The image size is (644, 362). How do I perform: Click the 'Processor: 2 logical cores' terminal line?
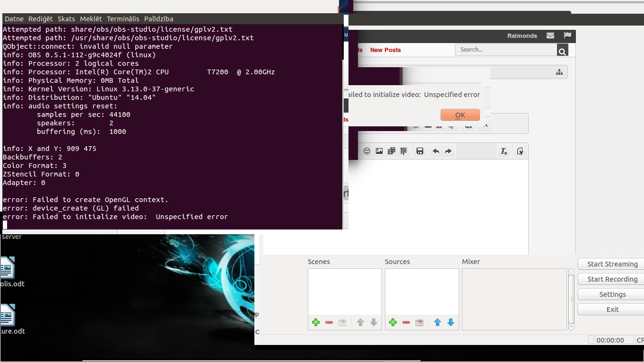coord(71,63)
